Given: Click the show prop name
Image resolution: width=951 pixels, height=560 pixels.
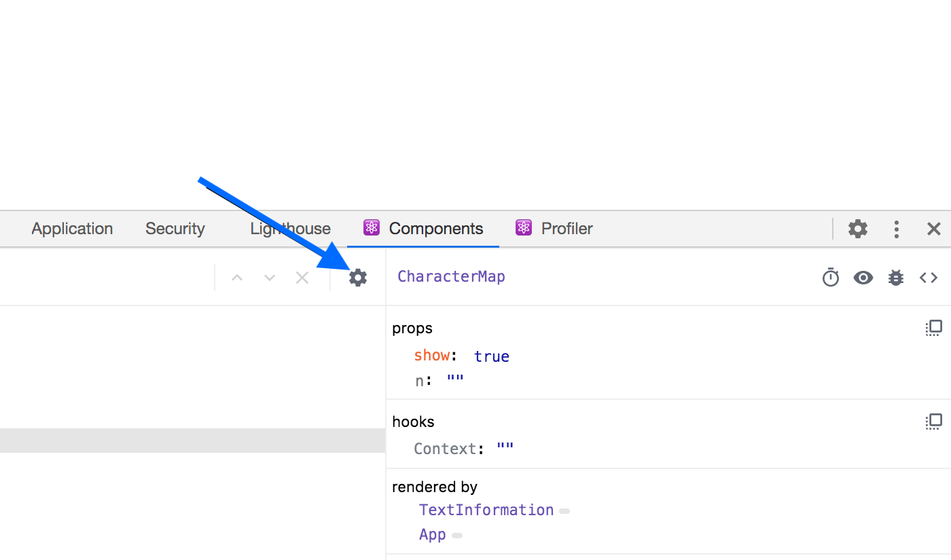Looking at the screenshot, I should click(x=432, y=356).
